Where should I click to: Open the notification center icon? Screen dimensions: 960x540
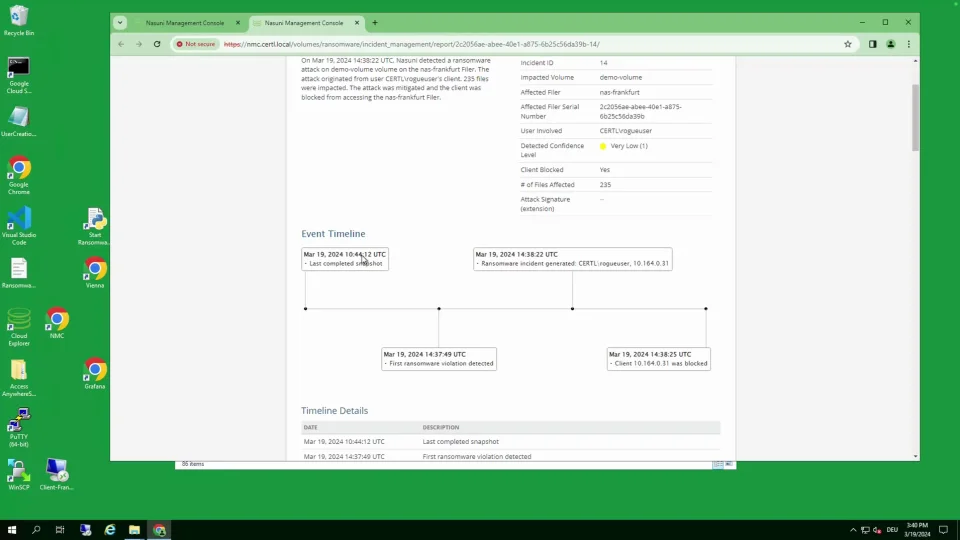click(943, 530)
